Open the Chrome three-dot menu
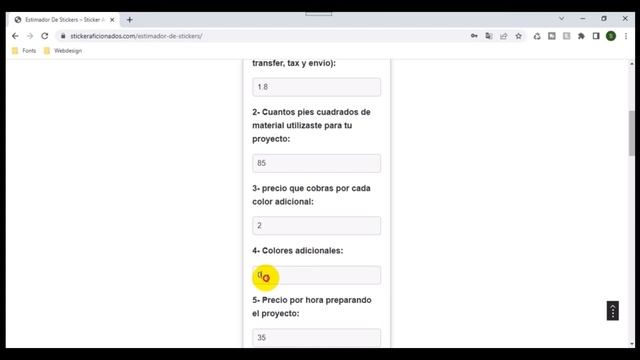640x360 pixels. 626,36
